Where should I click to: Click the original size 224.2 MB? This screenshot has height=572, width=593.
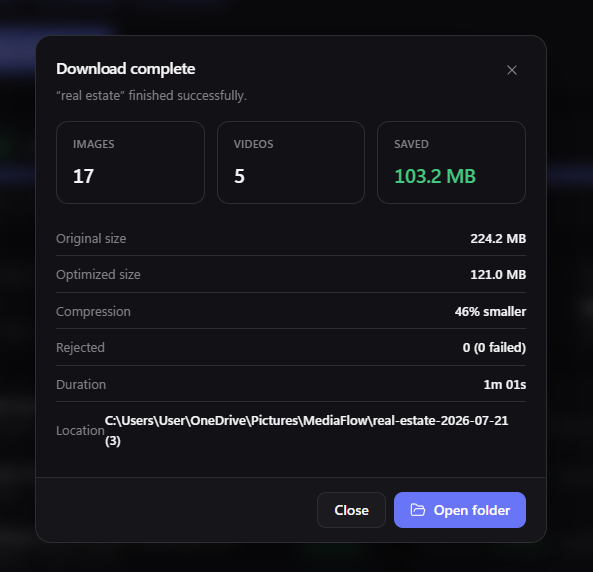(498, 239)
